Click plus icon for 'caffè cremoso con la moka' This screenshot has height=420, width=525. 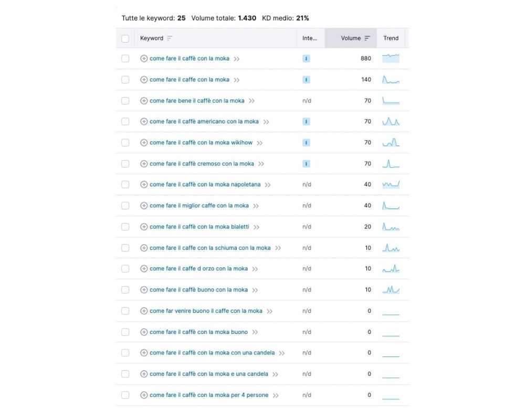pos(144,164)
